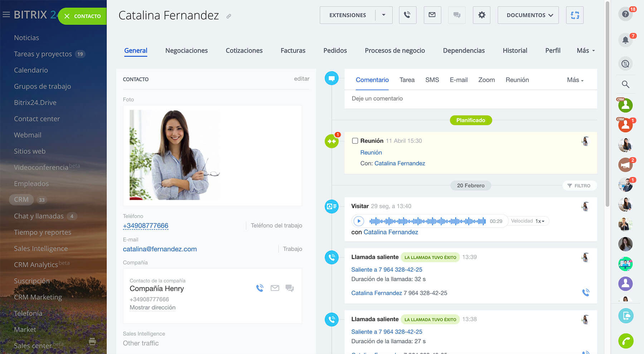Screen dimensions: 644x354
Task: Open Mostrar dirección for Compañía Henry
Action: 152,307
